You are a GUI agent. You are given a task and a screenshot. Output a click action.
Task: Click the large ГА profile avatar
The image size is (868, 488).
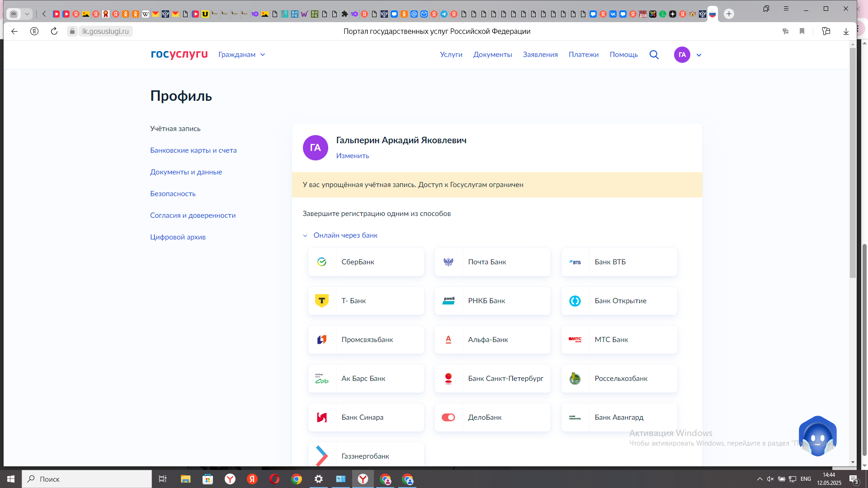[x=316, y=148]
